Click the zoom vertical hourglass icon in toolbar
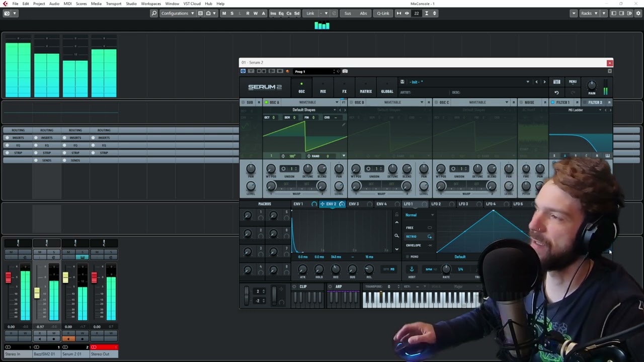Viewport: 644px width, 362px height. pos(427,13)
